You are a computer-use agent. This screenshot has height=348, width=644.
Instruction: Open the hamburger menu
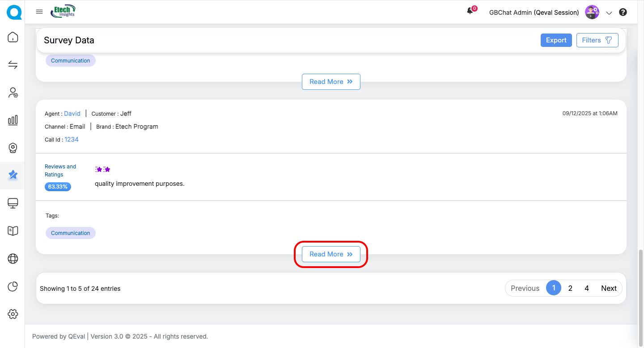(39, 12)
